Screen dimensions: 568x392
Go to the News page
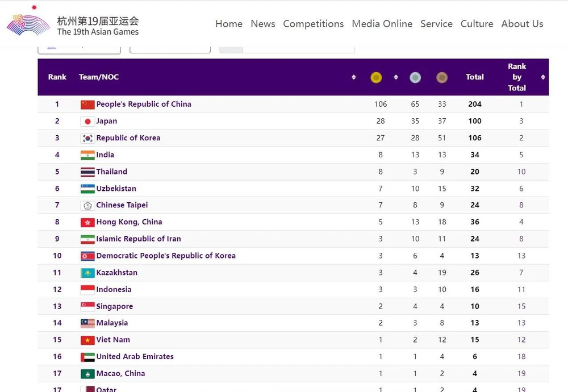(x=263, y=24)
